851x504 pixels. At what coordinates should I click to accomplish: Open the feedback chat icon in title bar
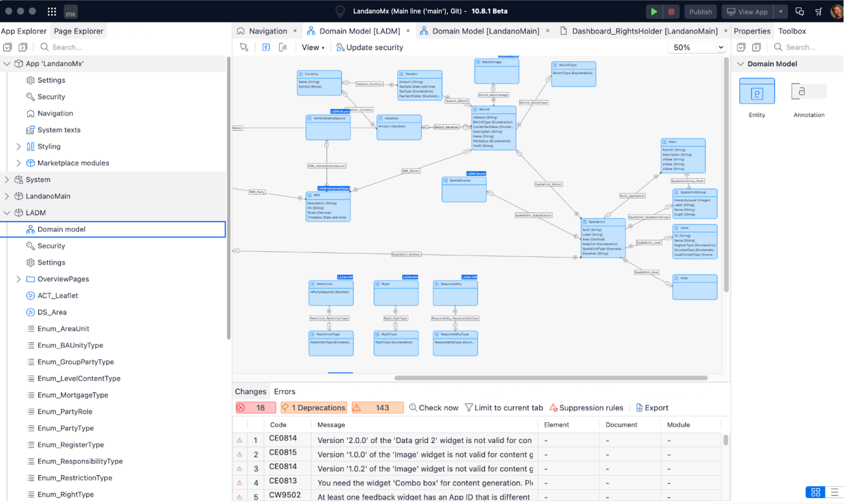[x=799, y=12]
